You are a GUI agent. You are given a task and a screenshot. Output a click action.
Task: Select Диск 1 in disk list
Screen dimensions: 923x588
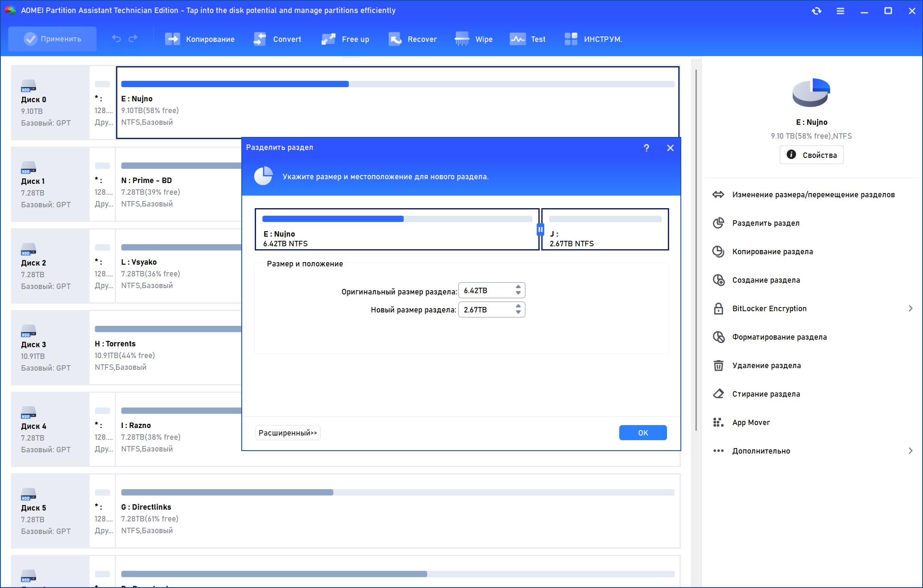point(50,184)
